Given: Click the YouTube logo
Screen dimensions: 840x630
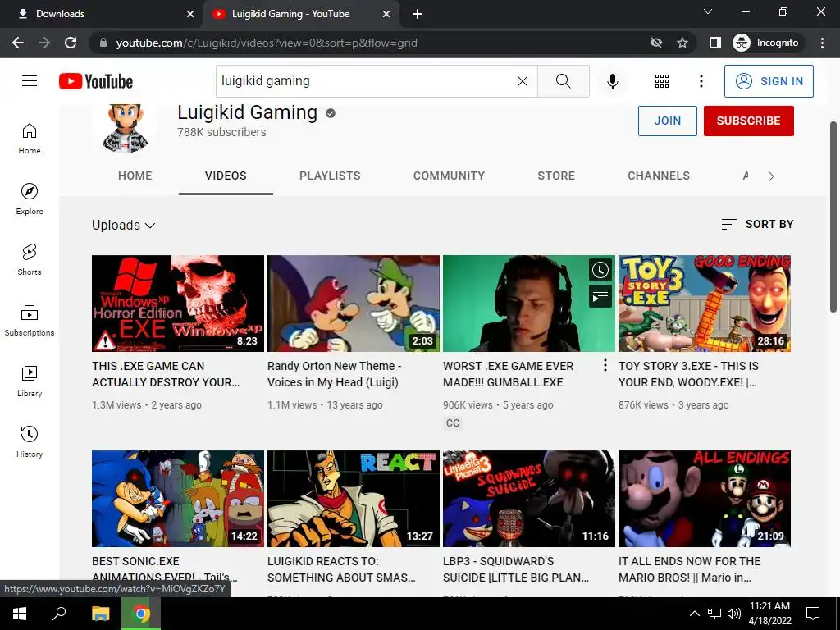Looking at the screenshot, I should click(x=96, y=81).
